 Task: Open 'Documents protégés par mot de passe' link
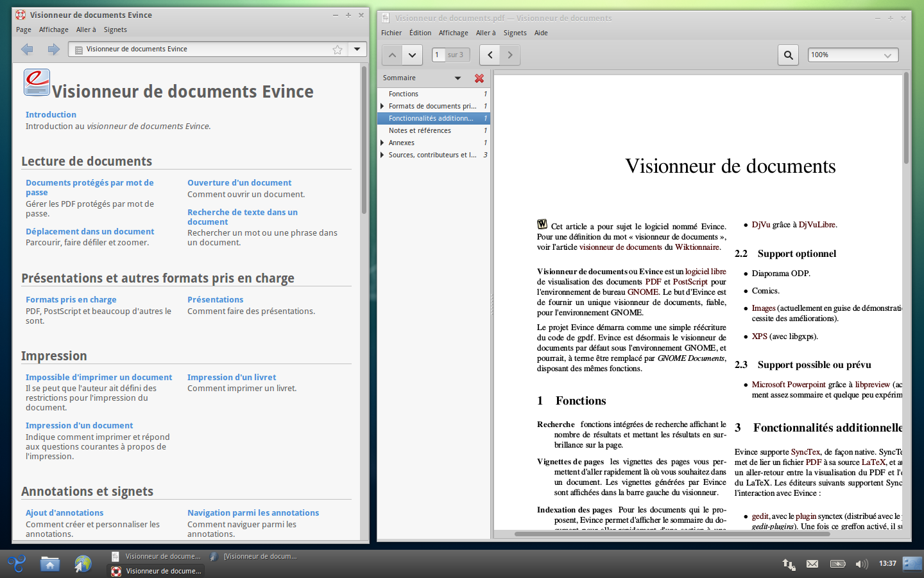[x=90, y=188]
